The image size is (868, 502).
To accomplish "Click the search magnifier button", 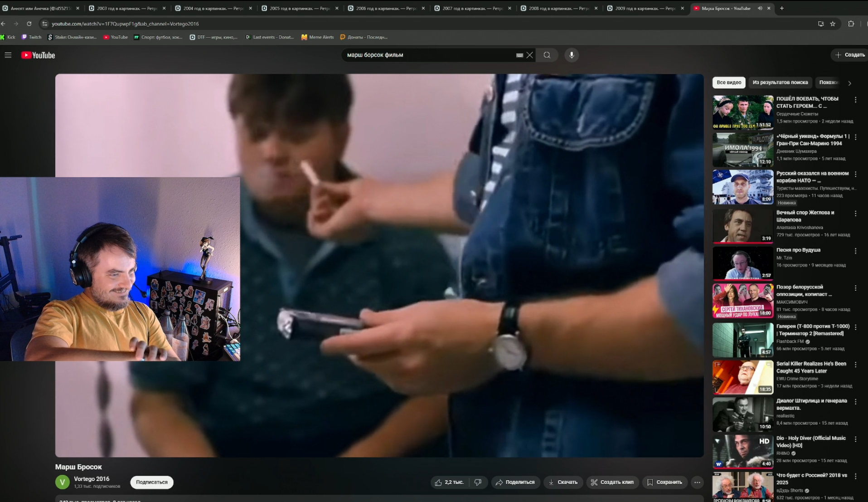I will coord(547,55).
